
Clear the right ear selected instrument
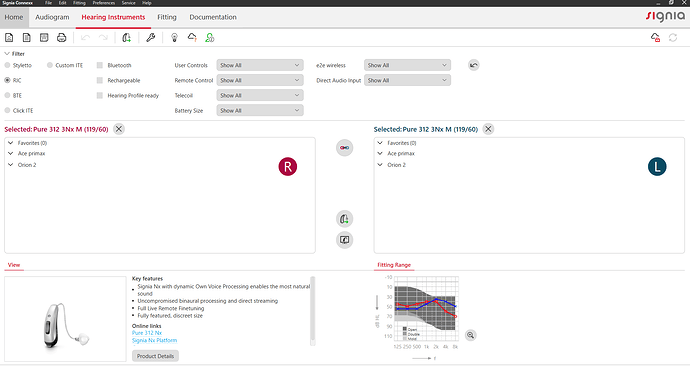click(119, 129)
